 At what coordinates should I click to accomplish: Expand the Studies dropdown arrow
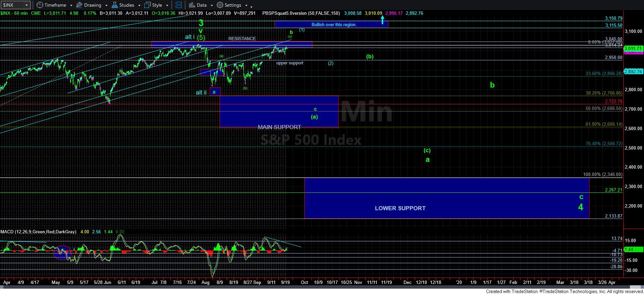coord(139,5)
